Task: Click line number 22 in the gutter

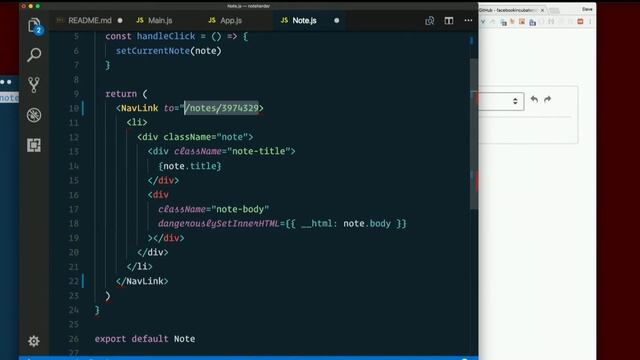Action: [74, 281]
